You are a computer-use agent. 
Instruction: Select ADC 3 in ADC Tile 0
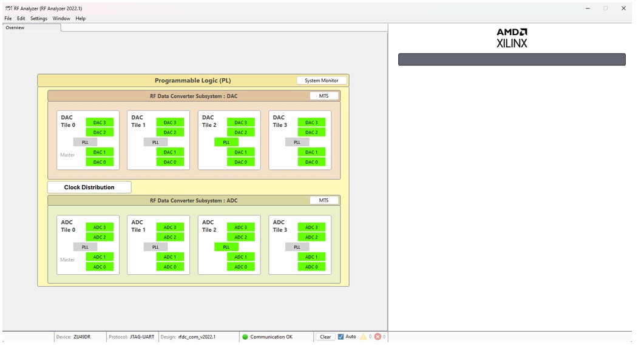pyautogui.click(x=100, y=227)
